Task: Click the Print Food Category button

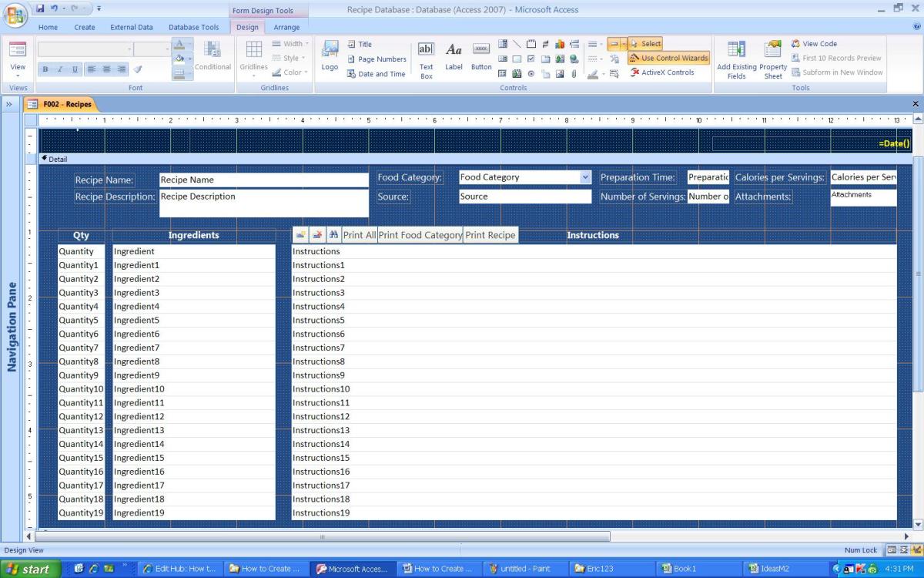Action: (420, 234)
